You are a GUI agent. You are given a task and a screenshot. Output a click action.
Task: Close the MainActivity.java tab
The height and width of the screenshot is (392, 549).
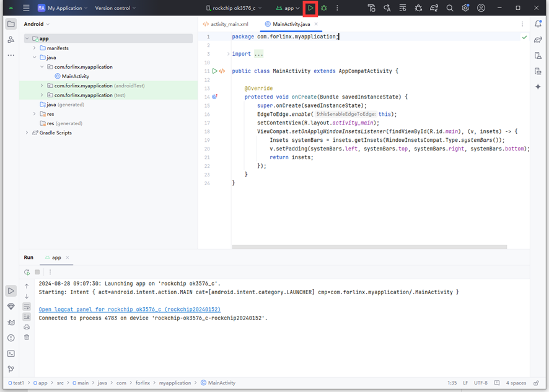click(316, 24)
